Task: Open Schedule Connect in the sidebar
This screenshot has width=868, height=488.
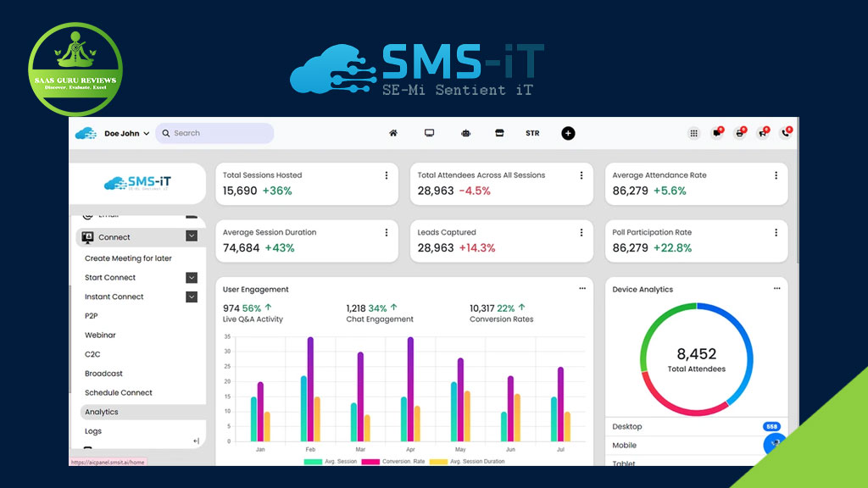Action: click(x=119, y=393)
